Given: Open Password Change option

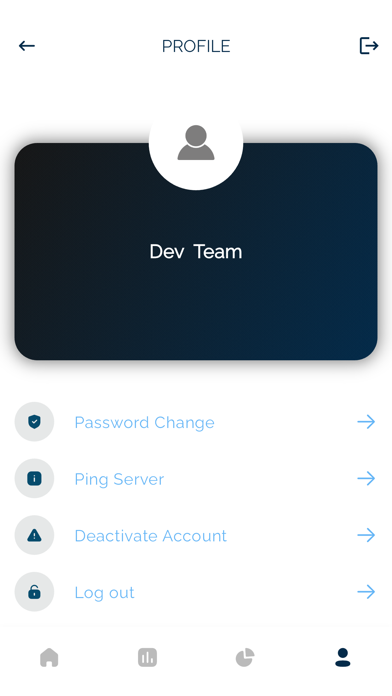Looking at the screenshot, I should click(x=144, y=422).
